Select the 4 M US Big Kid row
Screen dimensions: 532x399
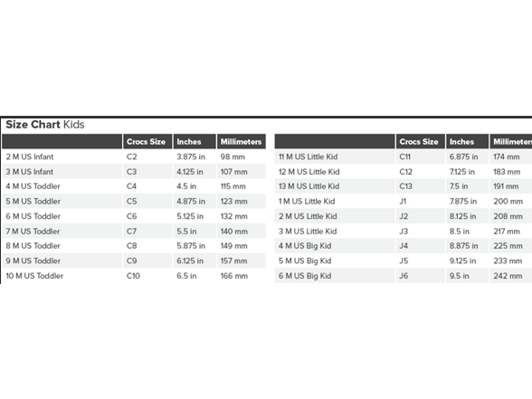point(404,246)
